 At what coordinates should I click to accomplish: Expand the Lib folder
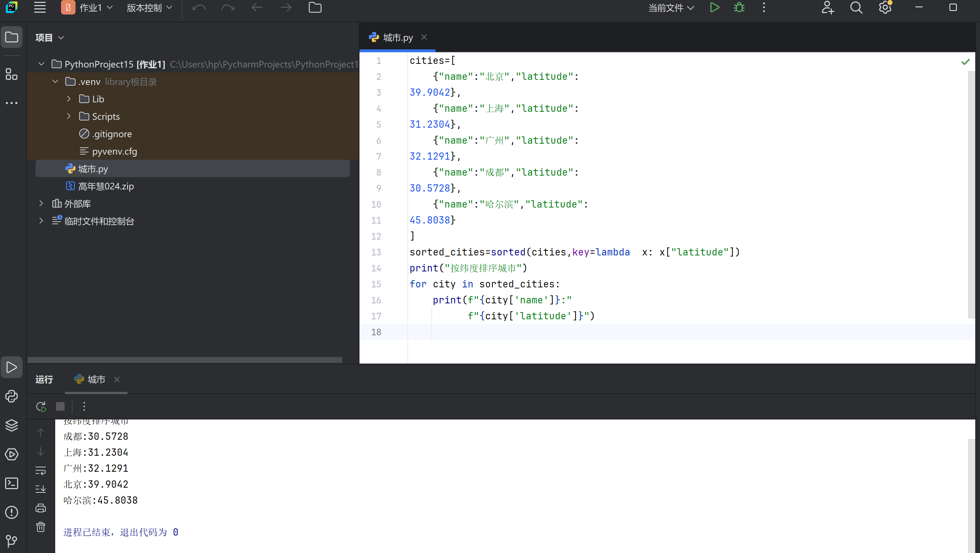coord(69,99)
